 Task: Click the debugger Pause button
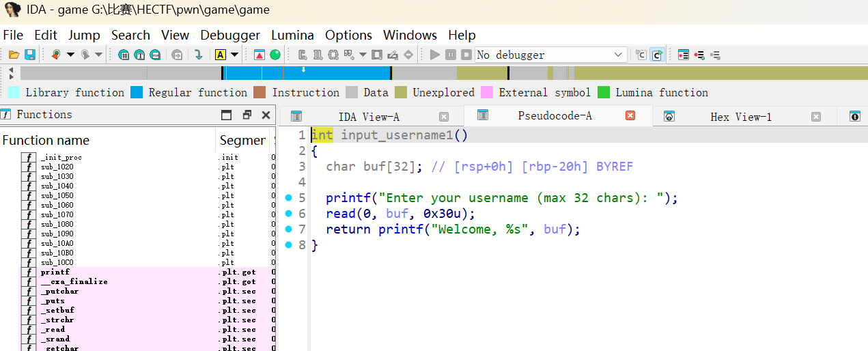pos(451,55)
